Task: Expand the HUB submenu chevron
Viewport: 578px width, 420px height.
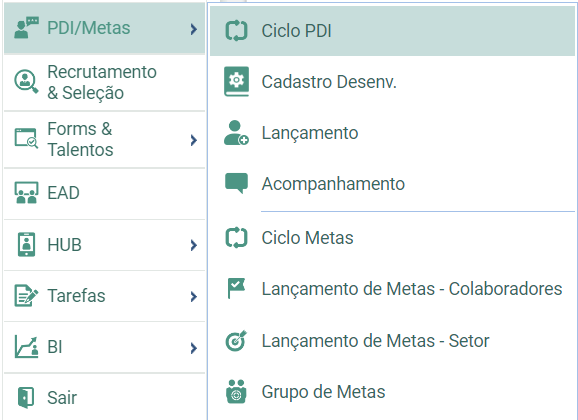Action: (x=194, y=245)
